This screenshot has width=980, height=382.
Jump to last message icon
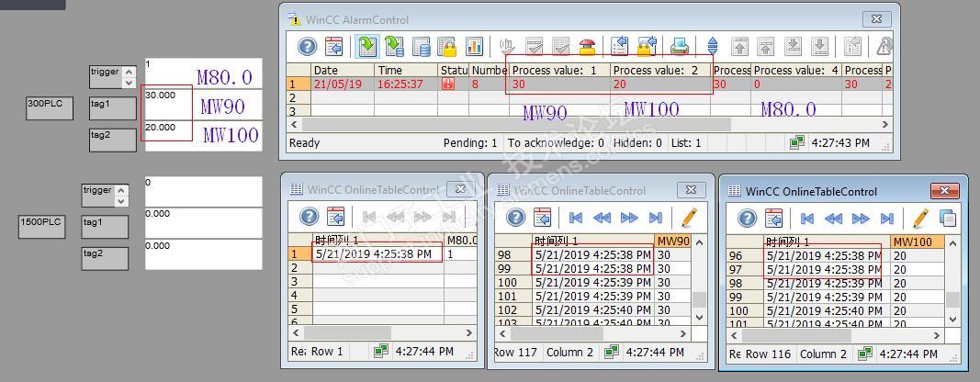pyautogui.click(x=820, y=46)
